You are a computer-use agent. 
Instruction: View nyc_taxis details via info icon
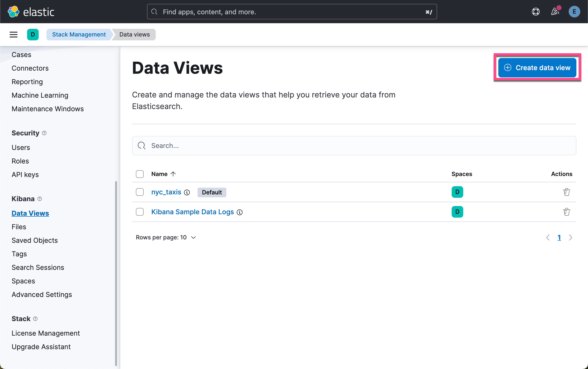tap(187, 192)
